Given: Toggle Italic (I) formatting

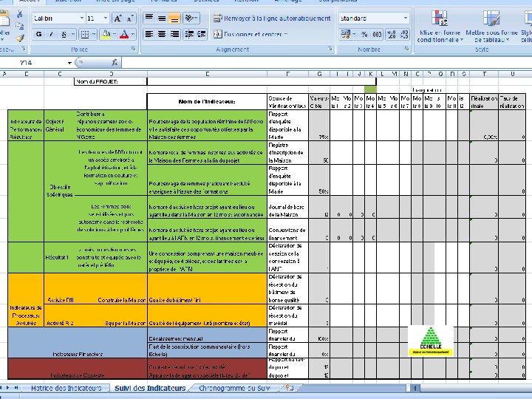Looking at the screenshot, I should click(x=51, y=34).
